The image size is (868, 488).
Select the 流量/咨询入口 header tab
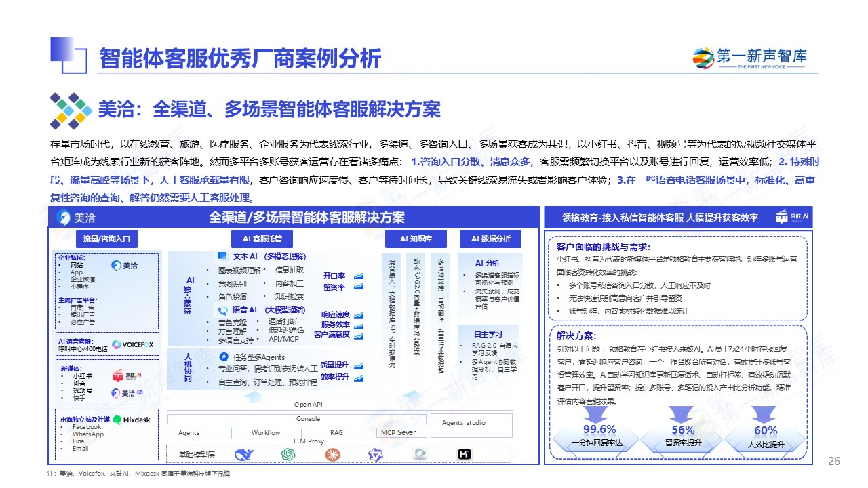(x=111, y=239)
